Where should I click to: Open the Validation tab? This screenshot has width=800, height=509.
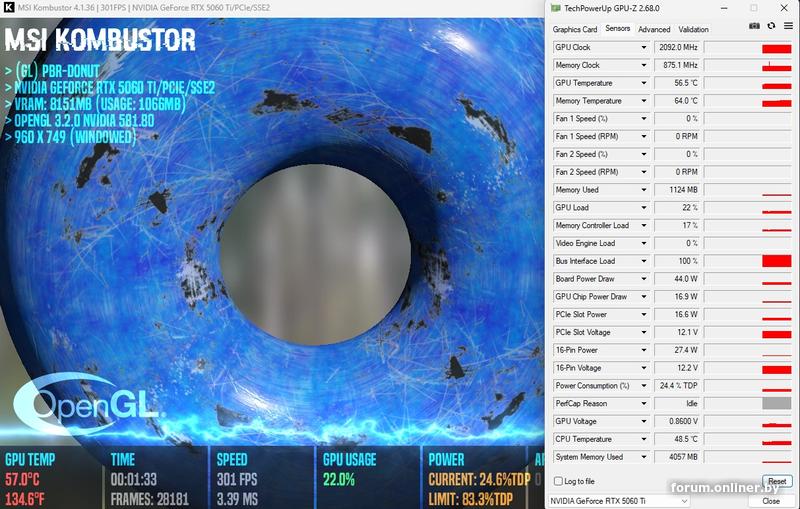point(693,29)
